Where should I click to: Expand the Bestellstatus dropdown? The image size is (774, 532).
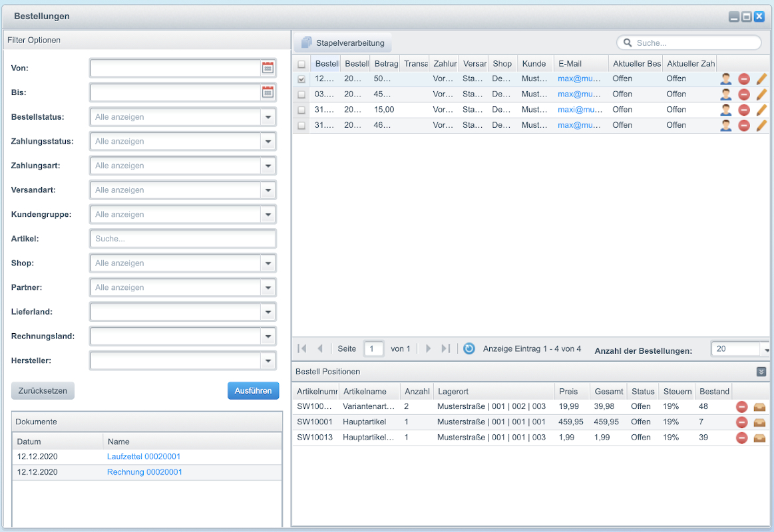click(x=268, y=117)
